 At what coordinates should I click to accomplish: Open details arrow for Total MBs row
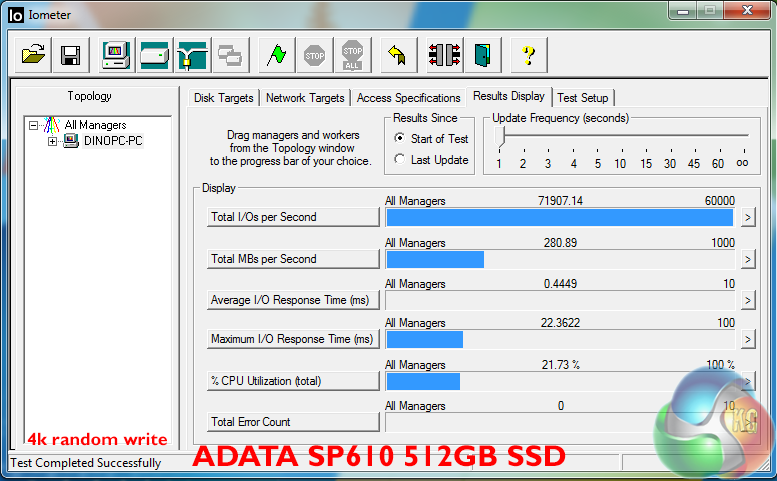[748, 260]
